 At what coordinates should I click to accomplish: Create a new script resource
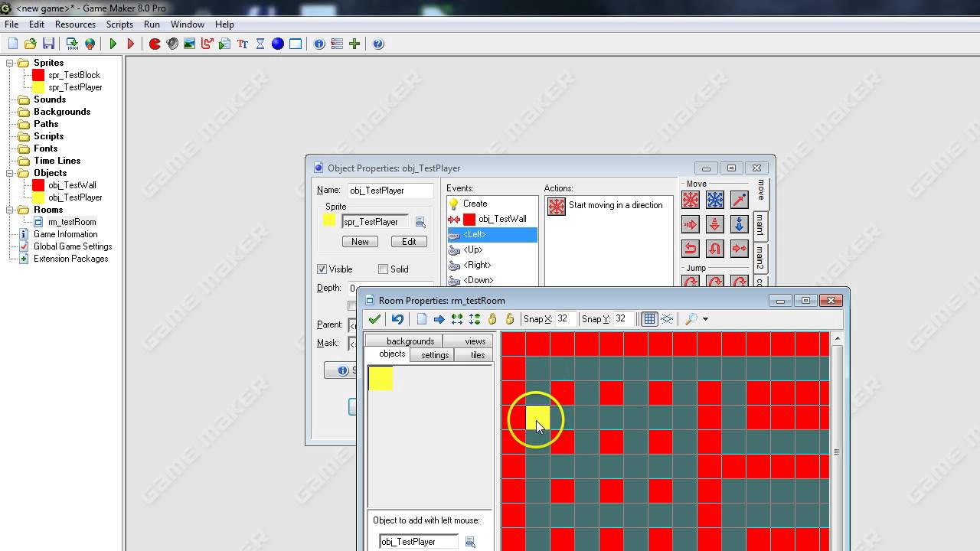224,44
